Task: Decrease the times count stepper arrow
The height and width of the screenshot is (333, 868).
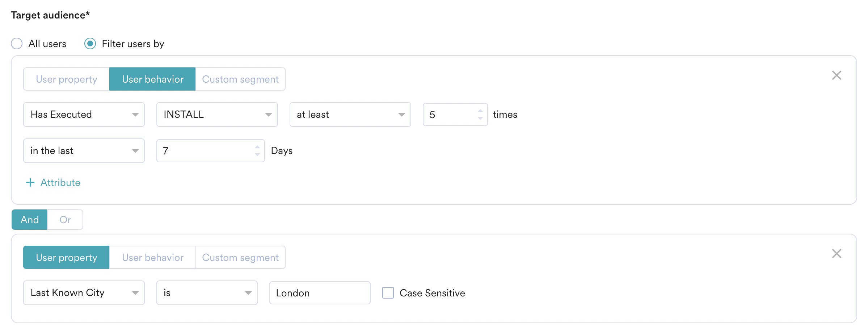Action: 480,118
